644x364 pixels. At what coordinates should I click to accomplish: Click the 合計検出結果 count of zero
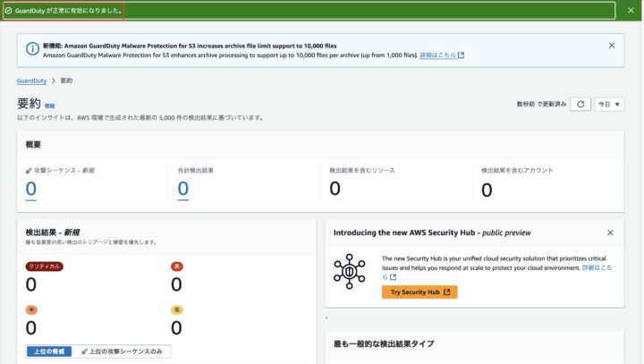[x=183, y=188]
